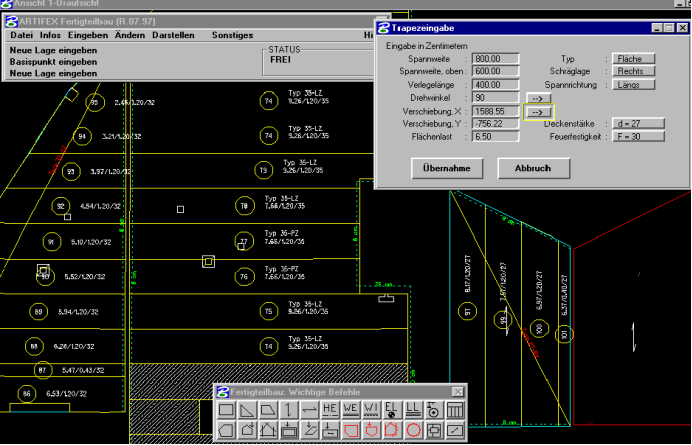The width and height of the screenshot is (692, 445).
Task: Click the Spannweite input field
Action: coord(495,60)
